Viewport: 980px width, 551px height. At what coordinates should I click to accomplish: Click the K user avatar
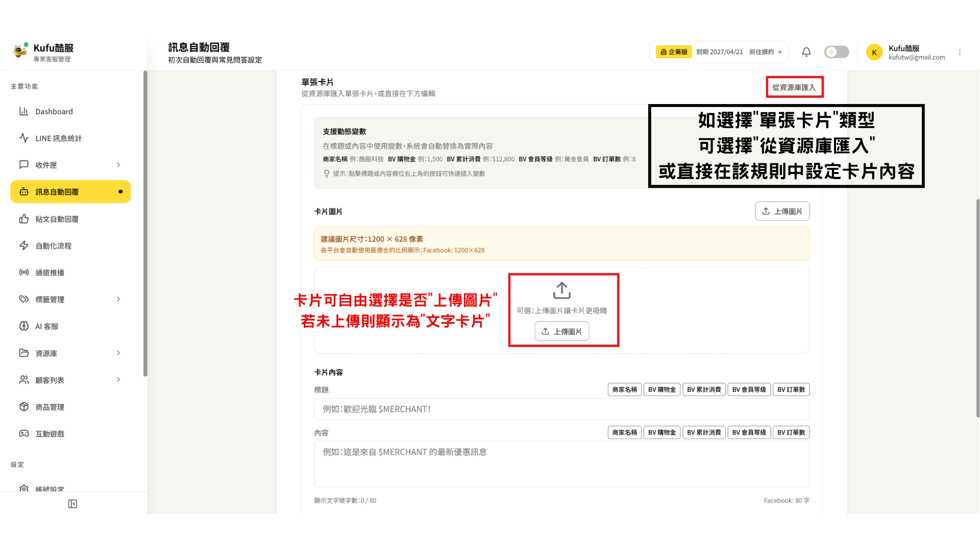coord(874,52)
